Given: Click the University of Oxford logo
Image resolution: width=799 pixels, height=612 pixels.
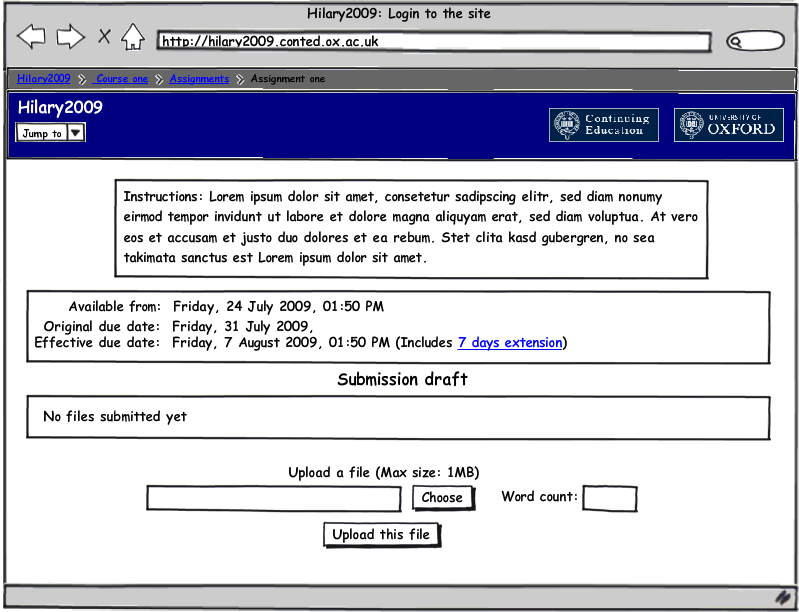Looking at the screenshot, I should pyautogui.click(x=727, y=125).
